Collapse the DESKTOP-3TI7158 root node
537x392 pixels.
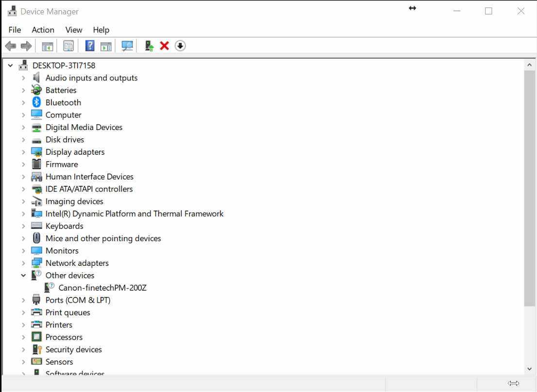10,65
